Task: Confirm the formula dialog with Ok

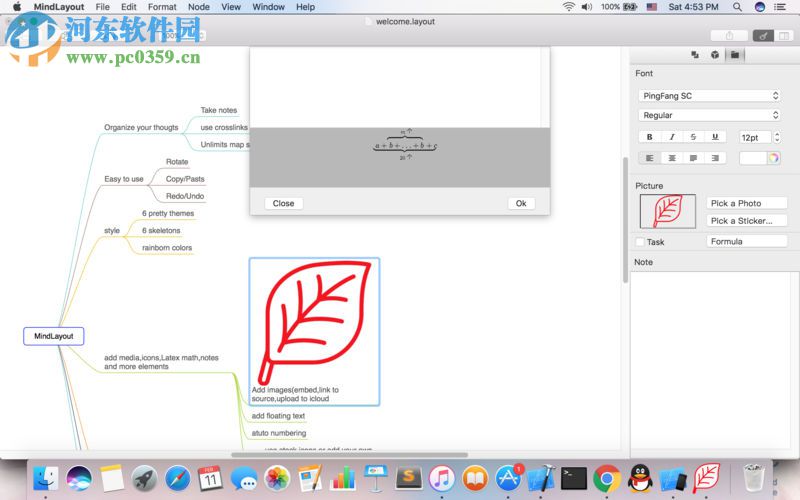Action: coord(521,203)
